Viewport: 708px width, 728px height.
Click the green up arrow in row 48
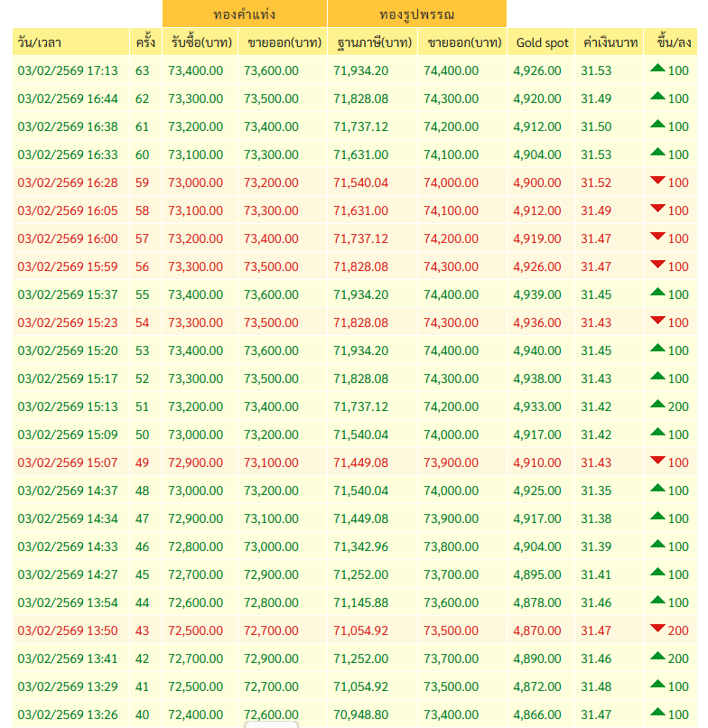(x=657, y=488)
